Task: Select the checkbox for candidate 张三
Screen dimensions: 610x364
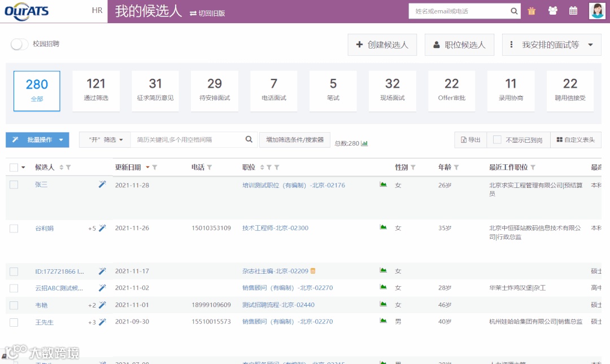Action: click(14, 185)
